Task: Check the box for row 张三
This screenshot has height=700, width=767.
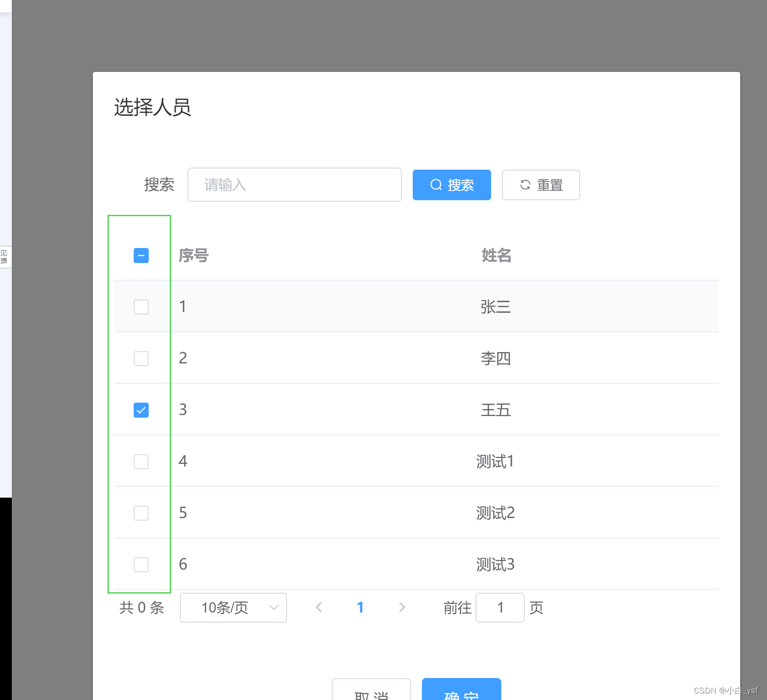Action: click(x=141, y=307)
